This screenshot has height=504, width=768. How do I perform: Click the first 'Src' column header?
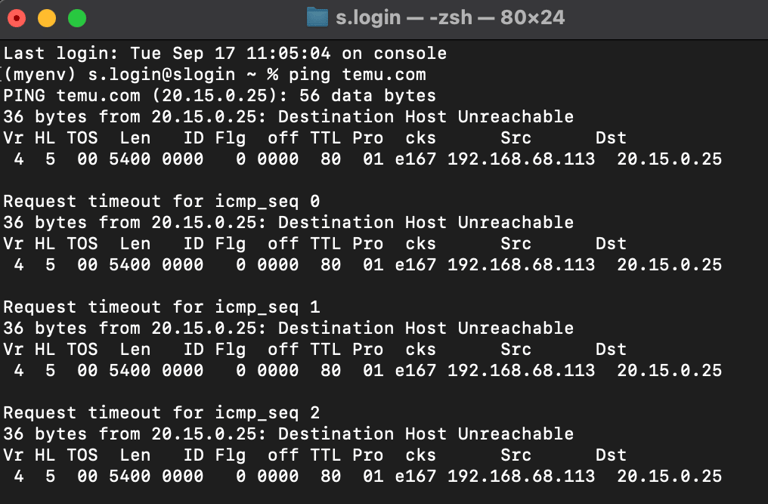tap(516, 138)
